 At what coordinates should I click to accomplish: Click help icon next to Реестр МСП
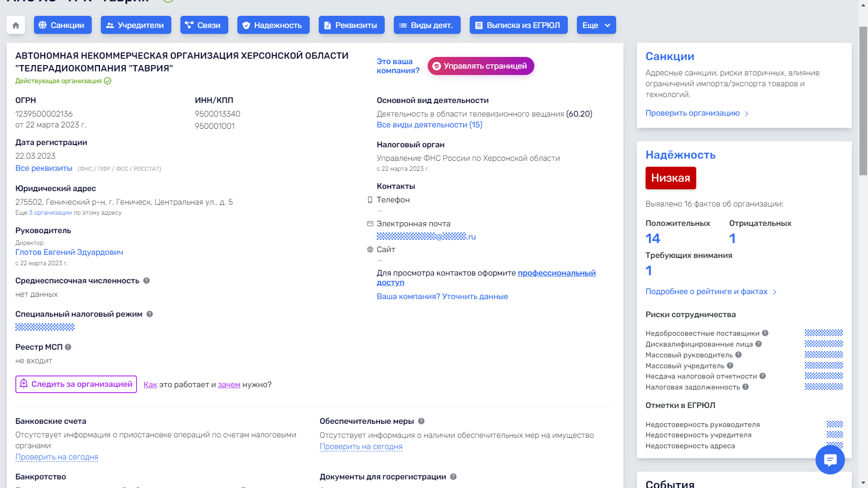pos(68,347)
